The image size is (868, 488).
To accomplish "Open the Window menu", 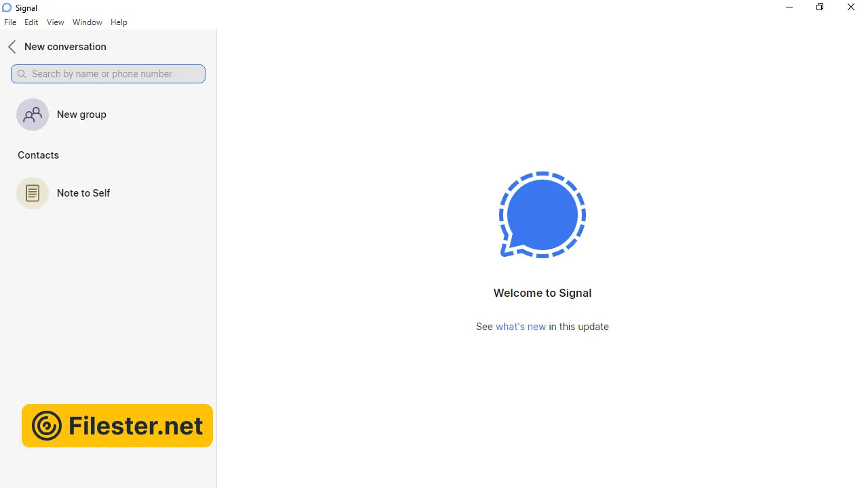I will tap(87, 22).
